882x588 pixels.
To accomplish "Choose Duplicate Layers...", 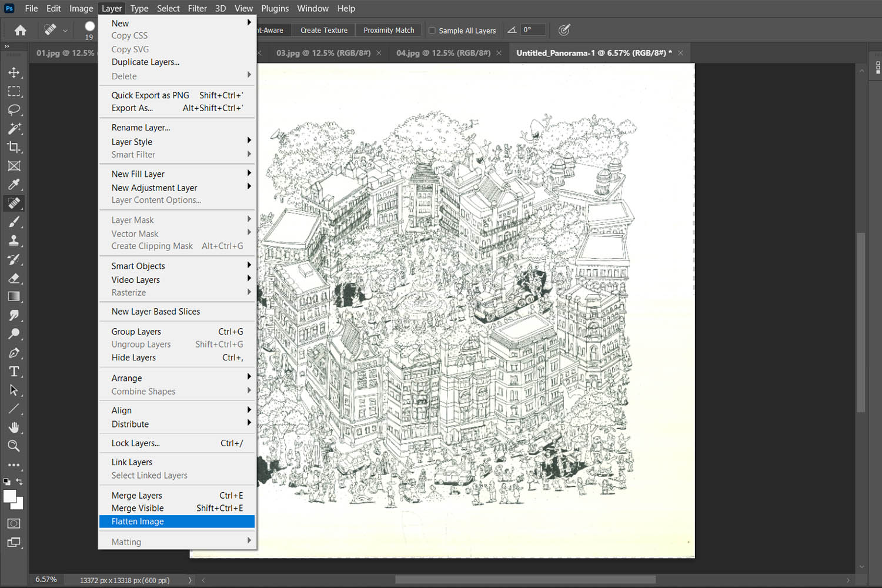I will click(x=177, y=62).
